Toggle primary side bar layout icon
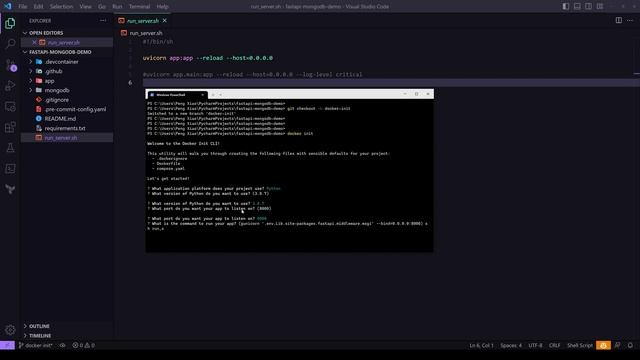The height and width of the screenshot is (360, 640). point(566,6)
